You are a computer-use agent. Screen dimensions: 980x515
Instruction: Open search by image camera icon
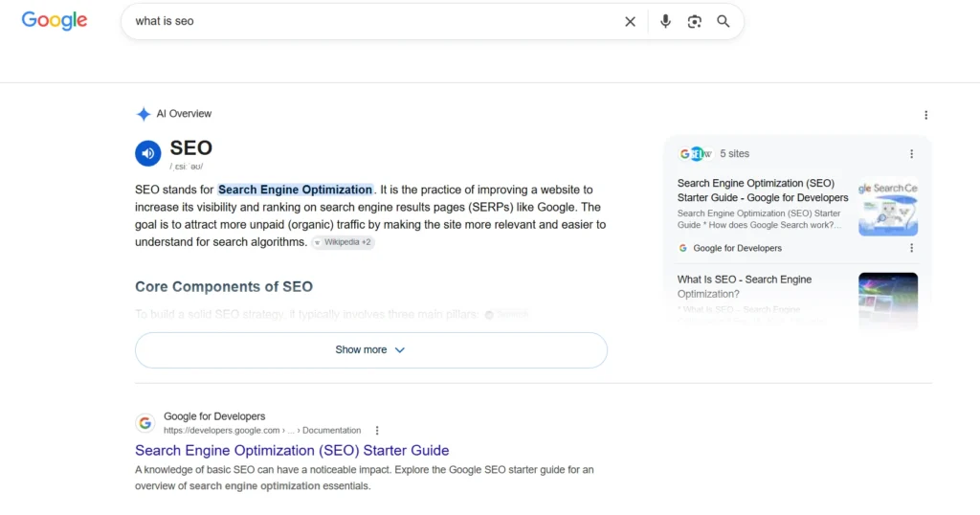[695, 21]
